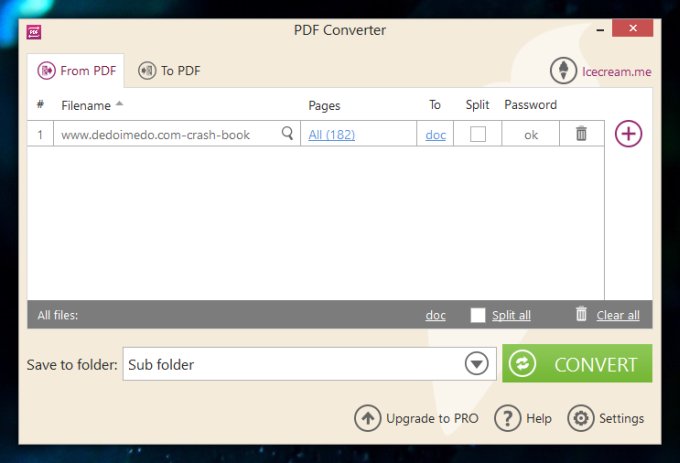680x463 pixels.
Task: Click the ice cream cone logo icon
Action: (563, 71)
